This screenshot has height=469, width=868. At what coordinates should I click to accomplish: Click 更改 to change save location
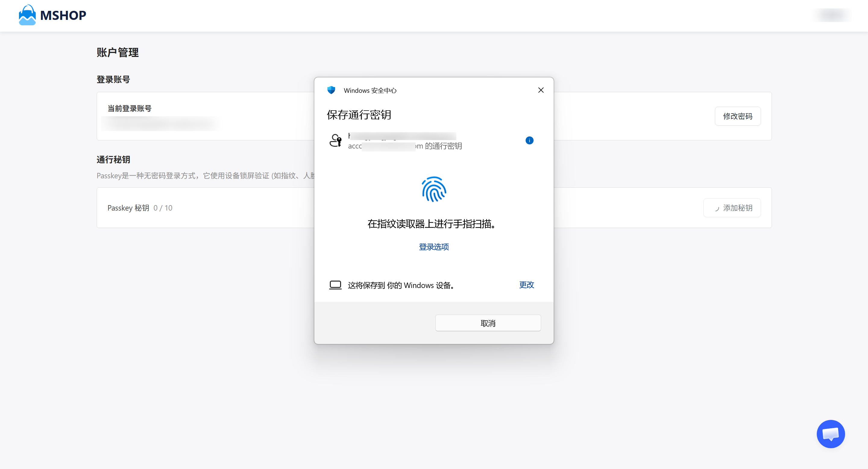point(526,285)
